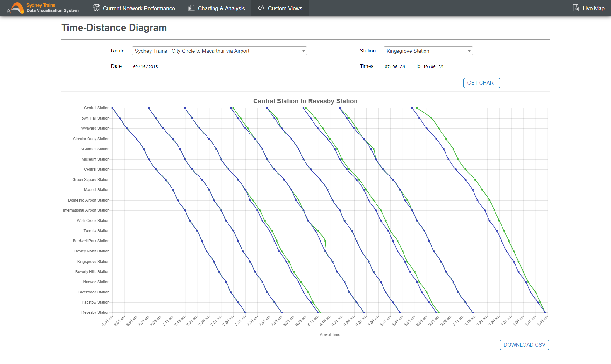The image size is (611, 364).
Task: Click the International Airport Station axis label
Action: 86,210
